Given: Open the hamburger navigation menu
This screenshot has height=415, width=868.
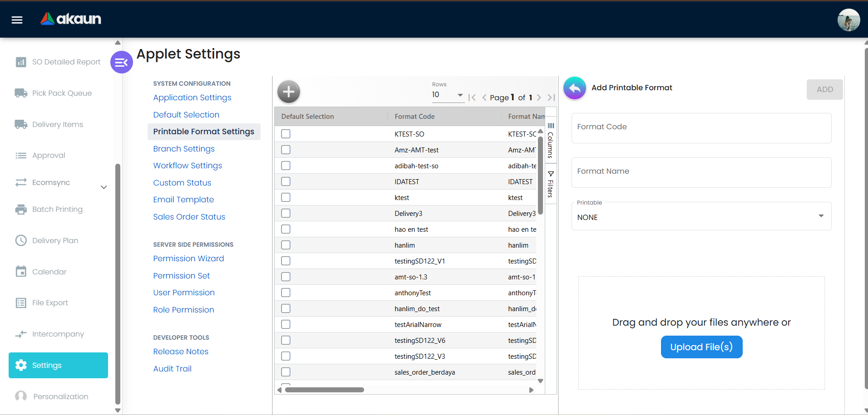Looking at the screenshot, I should click(17, 20).
